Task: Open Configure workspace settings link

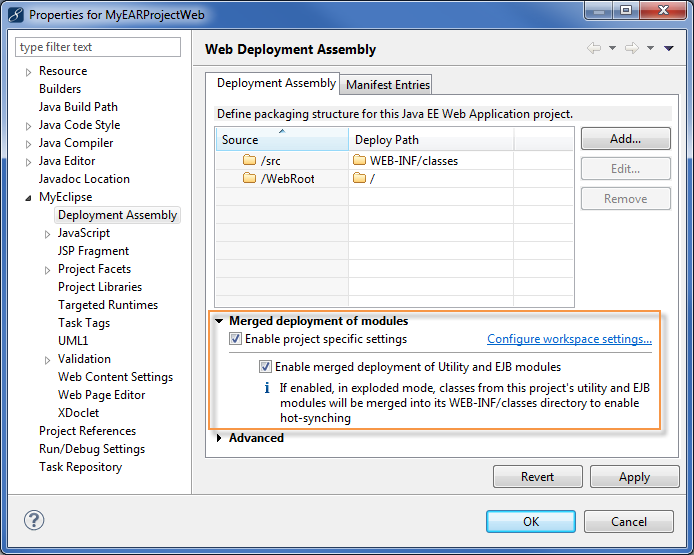Action: click(569, 339)
